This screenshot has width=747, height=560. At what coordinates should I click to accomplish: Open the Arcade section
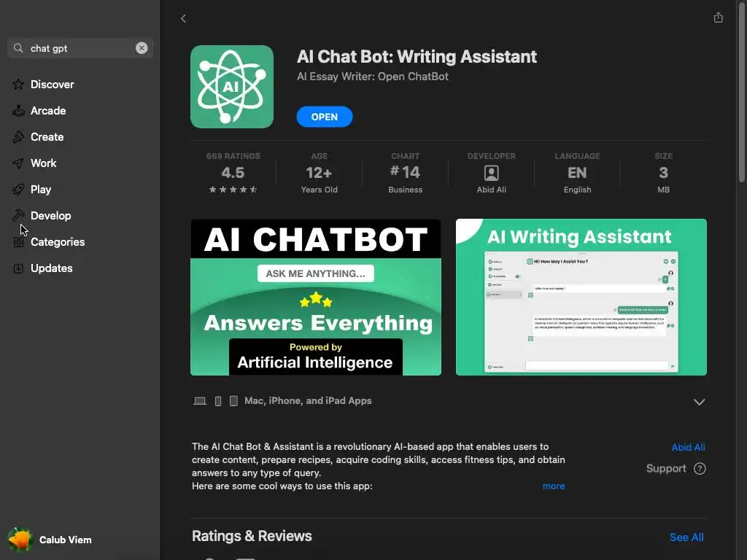coord(48,111)
